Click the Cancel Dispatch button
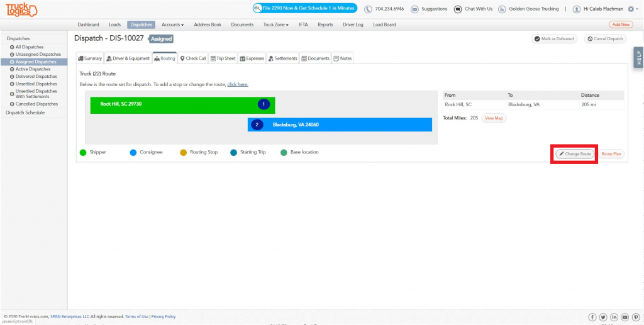The image size is (644, 325). (605, 39)
